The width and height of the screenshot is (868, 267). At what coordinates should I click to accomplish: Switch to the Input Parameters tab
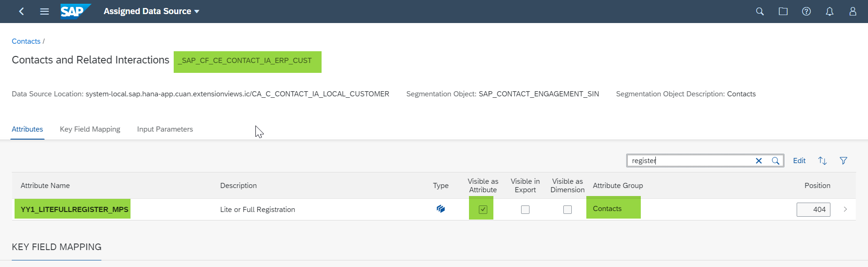(x=165, y=129)
